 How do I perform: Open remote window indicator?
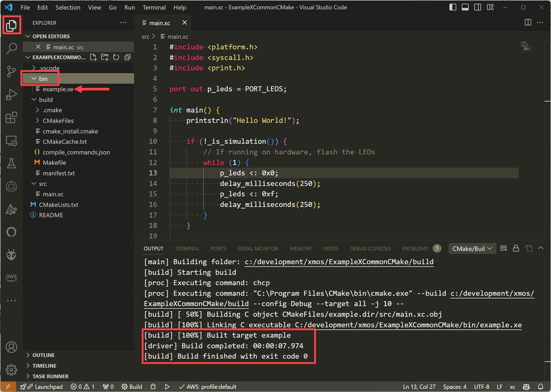click(x=8, y=387)
